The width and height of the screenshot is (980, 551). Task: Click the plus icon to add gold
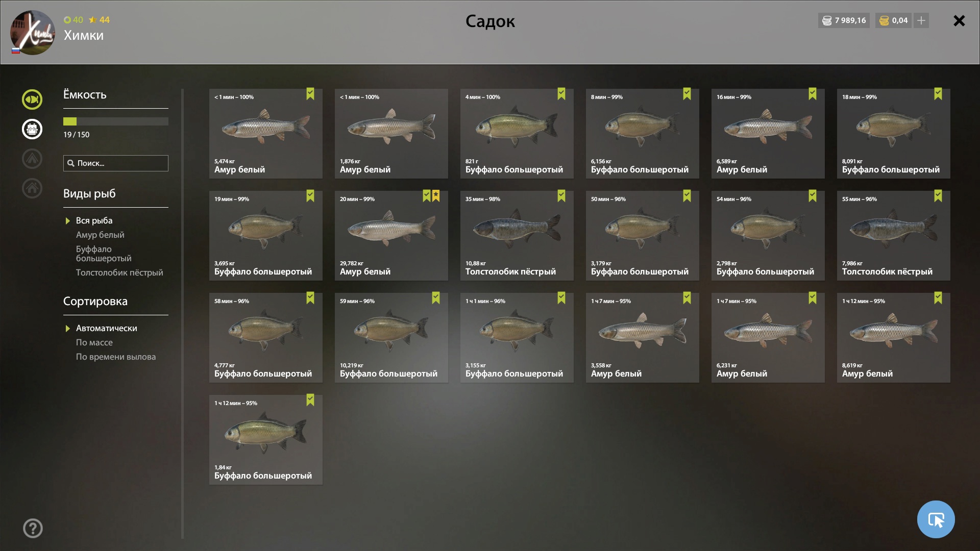click(x=921, y=20)
